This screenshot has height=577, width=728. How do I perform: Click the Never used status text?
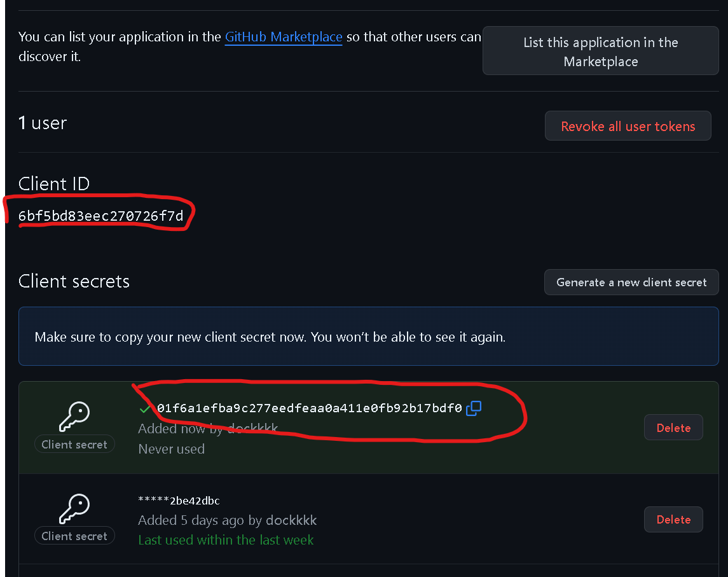(x=171, y=448)
